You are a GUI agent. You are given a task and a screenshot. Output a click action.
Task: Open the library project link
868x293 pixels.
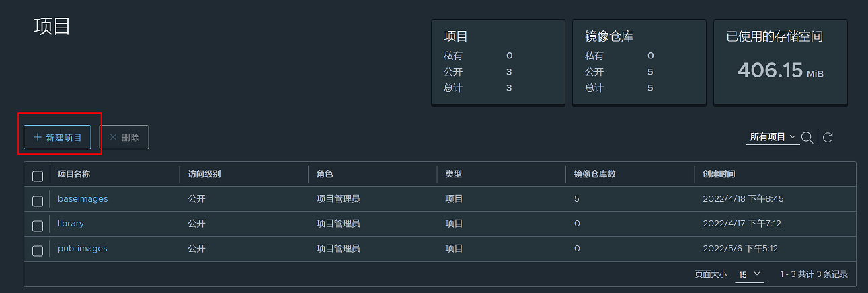point(71,224)
